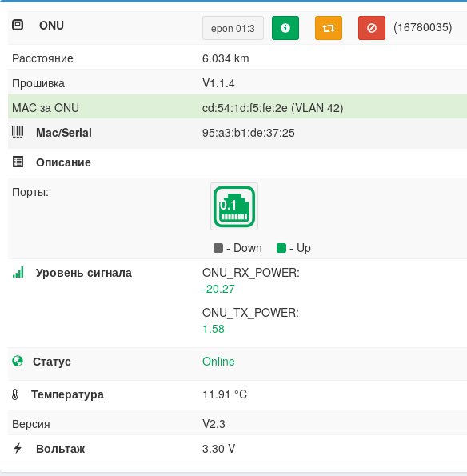Click the green Up legend swatch

[281, 248]
